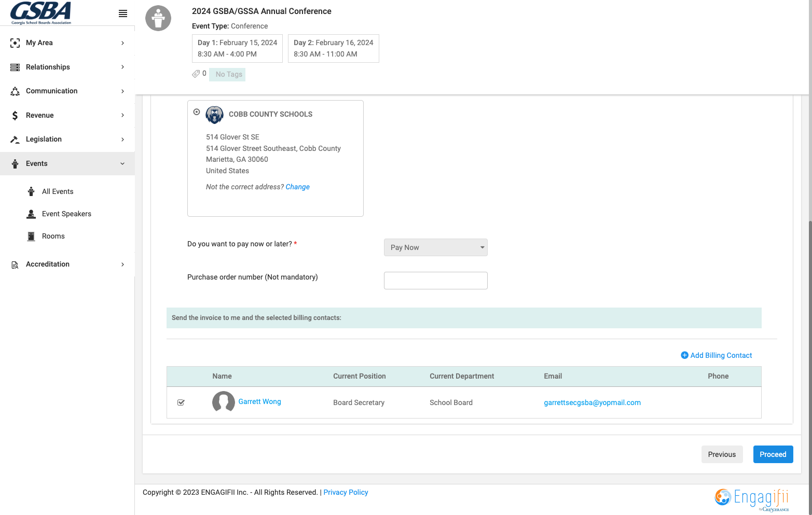
Task: Click the Change address link
Action: [x=298, y=187]
